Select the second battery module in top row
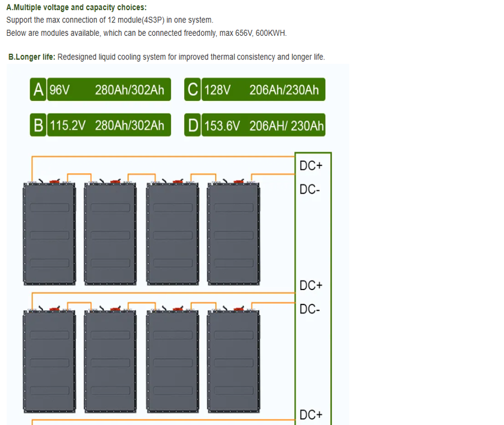The height and width of the screenshot is (425, 504). coord(110,234)
